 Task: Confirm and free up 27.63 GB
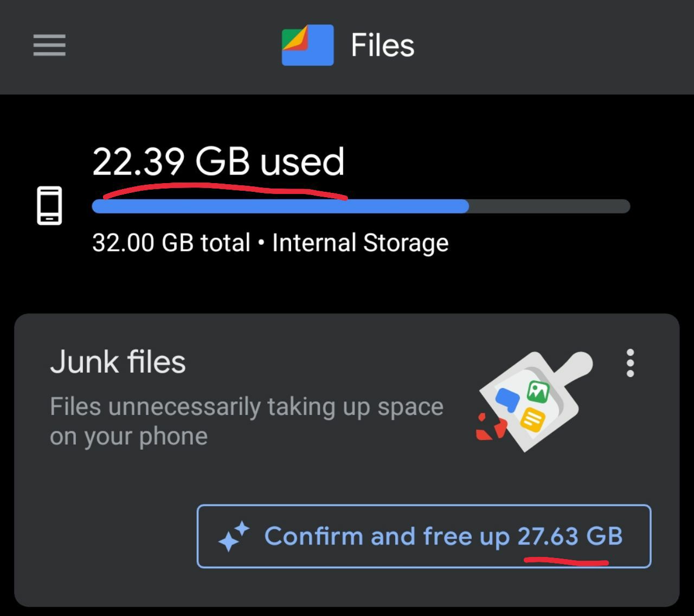pos(424,536)
